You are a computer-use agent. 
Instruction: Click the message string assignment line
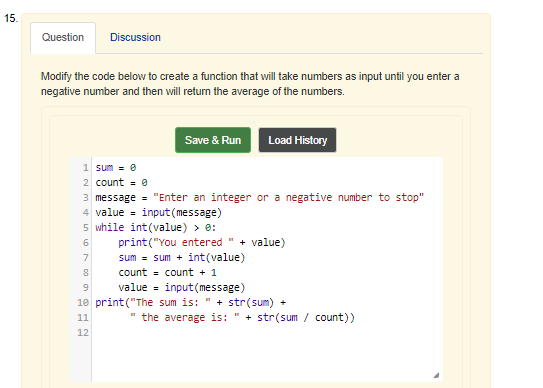[259, 197]
